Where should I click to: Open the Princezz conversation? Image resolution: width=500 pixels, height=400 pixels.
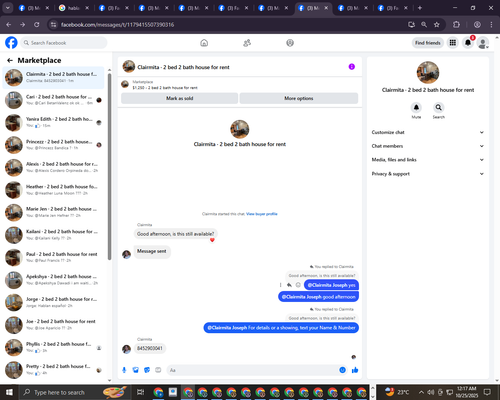(53, 145)
